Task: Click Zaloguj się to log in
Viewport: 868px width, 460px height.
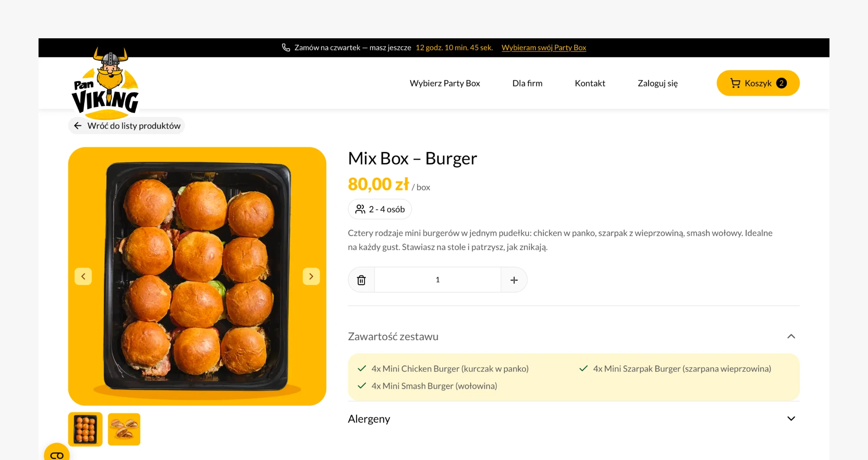Action: [x=658, y=83]
